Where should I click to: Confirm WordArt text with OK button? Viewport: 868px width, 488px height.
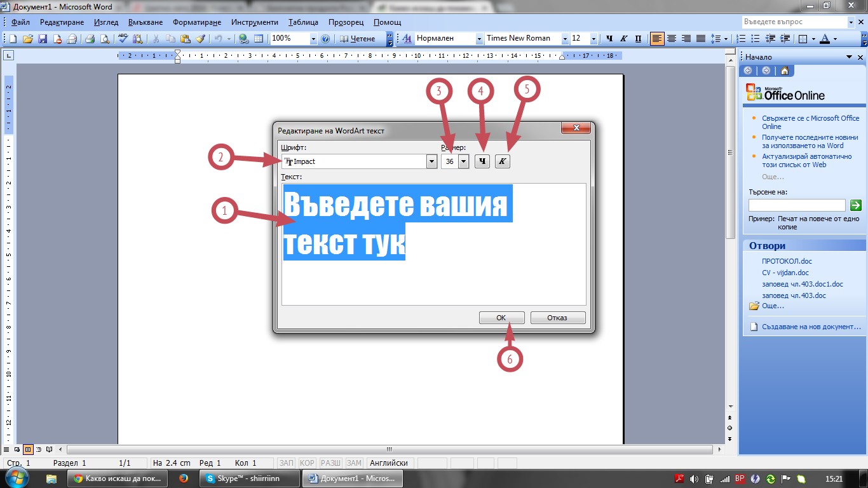tap(502, 318)
